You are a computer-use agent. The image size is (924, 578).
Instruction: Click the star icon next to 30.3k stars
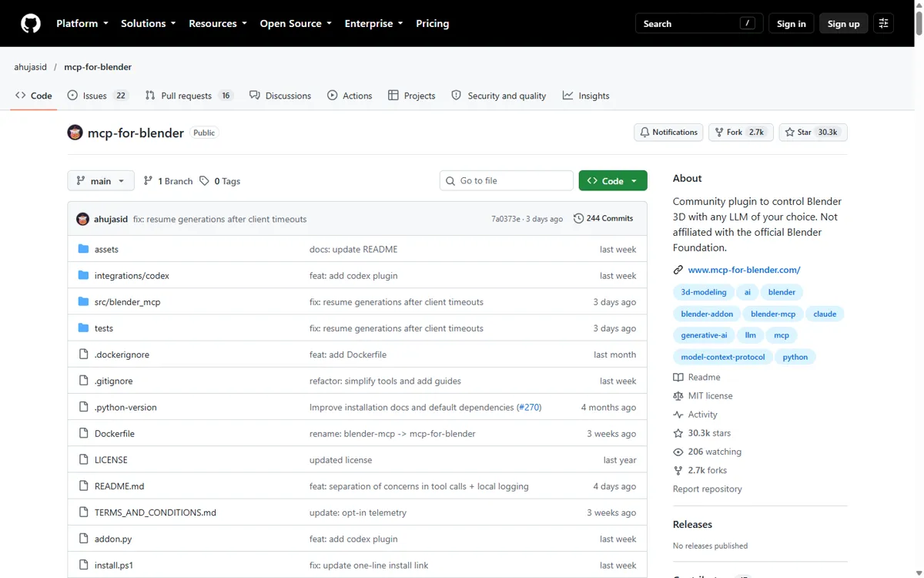[x=678, y=433]
